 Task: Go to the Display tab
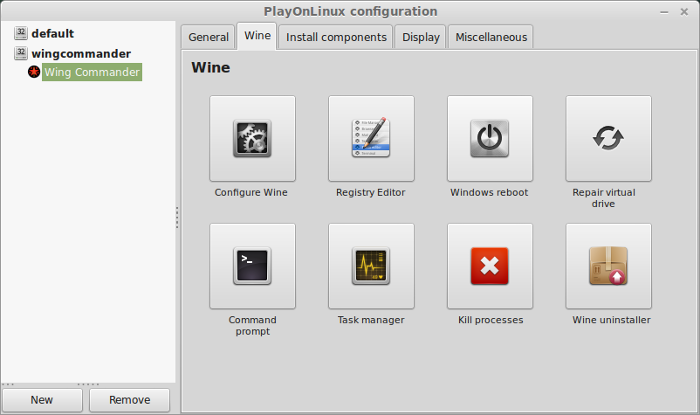coord(421,37)
